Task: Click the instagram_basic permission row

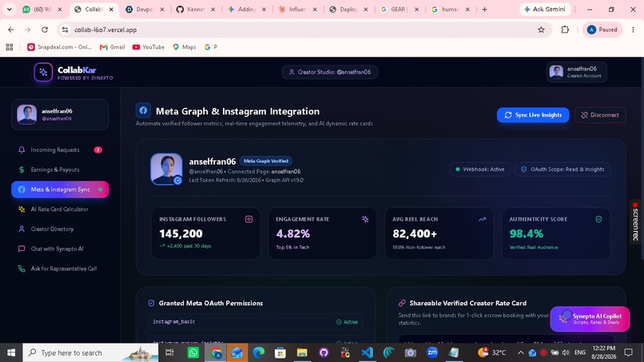Action: (255, 322)
